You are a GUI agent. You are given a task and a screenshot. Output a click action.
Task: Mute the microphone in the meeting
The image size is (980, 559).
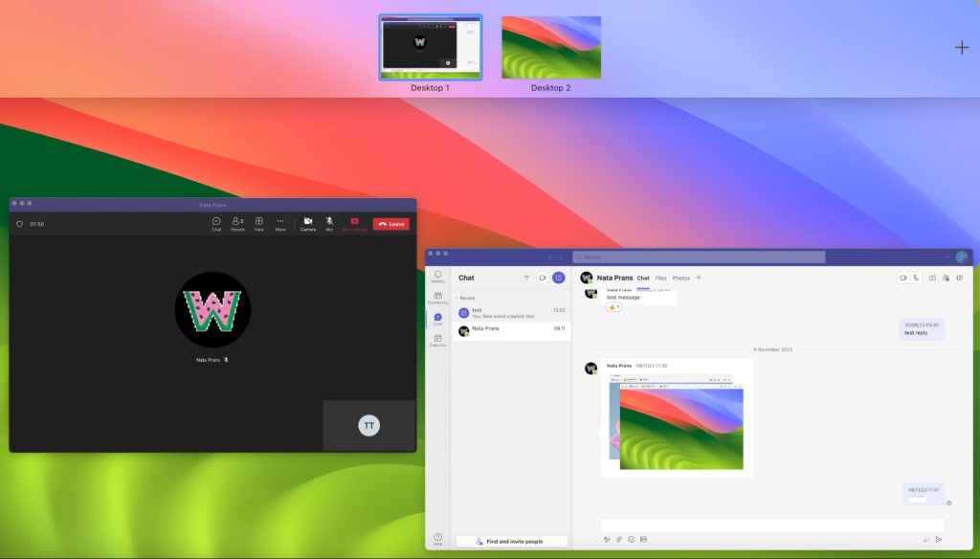331,222
